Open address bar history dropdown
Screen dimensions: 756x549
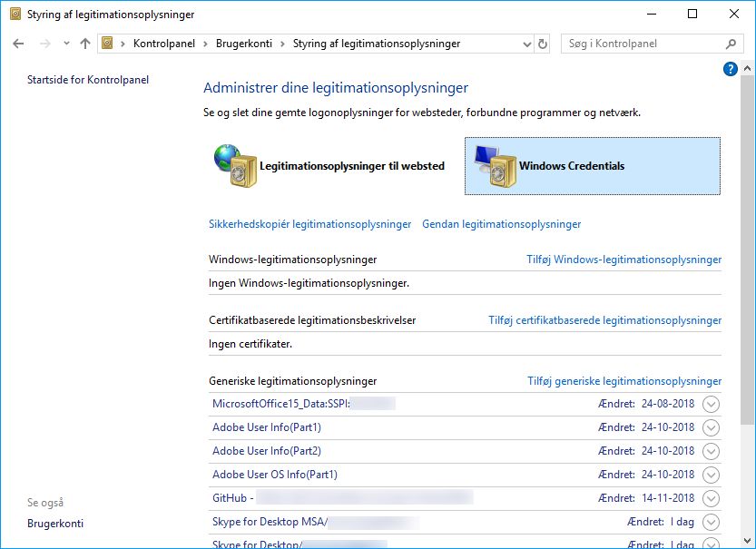(527, 44)
